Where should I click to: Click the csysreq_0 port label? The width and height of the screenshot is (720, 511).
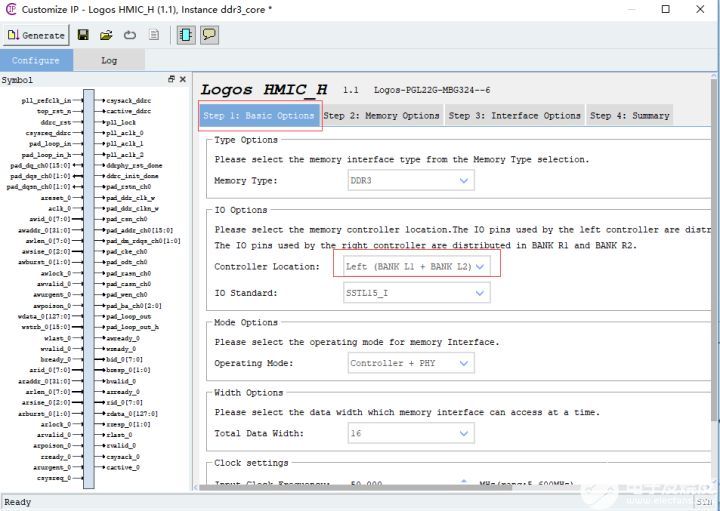(54, 478)
